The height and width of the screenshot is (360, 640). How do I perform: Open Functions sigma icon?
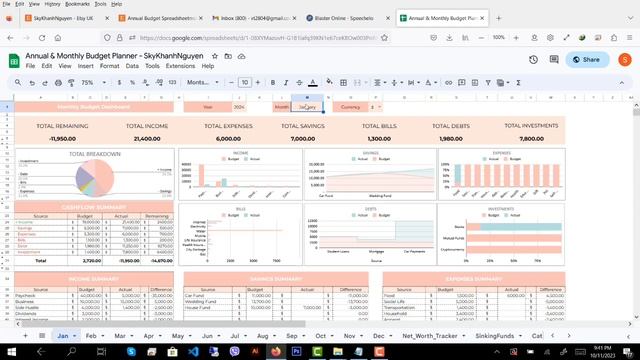(x=518, y=82)
